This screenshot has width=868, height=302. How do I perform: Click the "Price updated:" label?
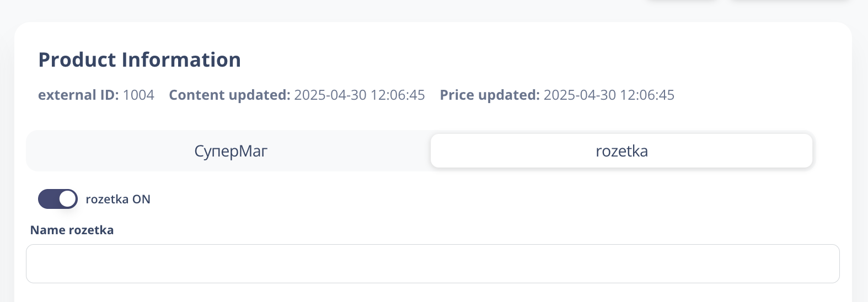490,95
